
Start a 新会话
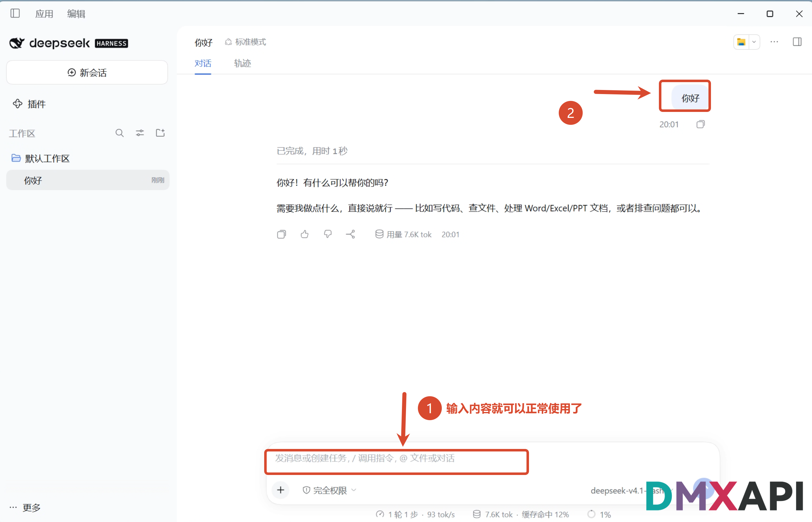[x=87, y=72]
